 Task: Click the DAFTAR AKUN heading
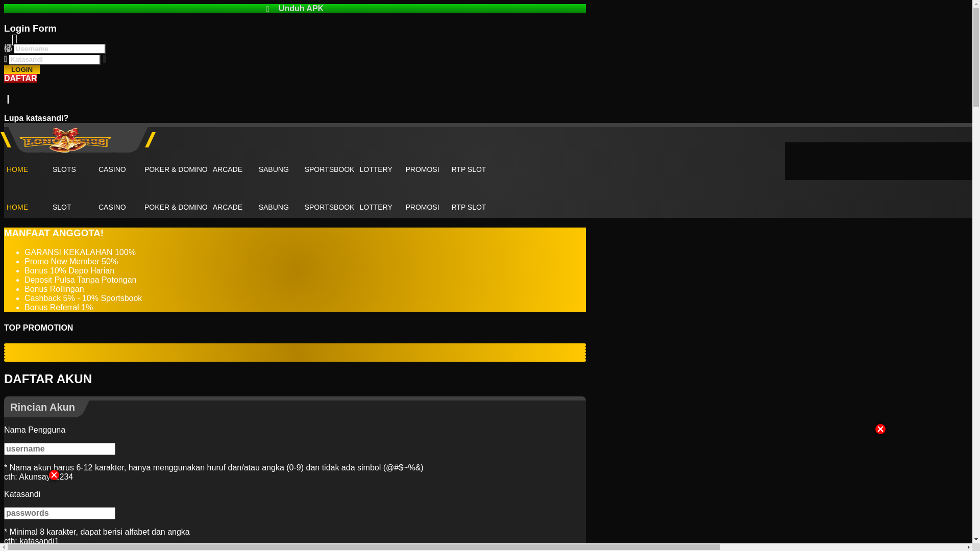tap(48, 379)
